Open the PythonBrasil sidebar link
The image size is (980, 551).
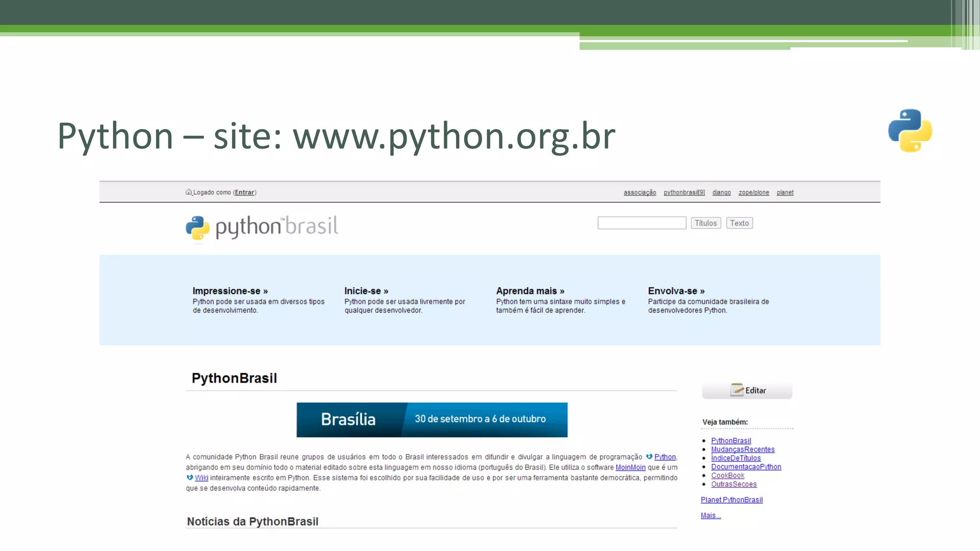pyautogui.click(x=731, y=441)
